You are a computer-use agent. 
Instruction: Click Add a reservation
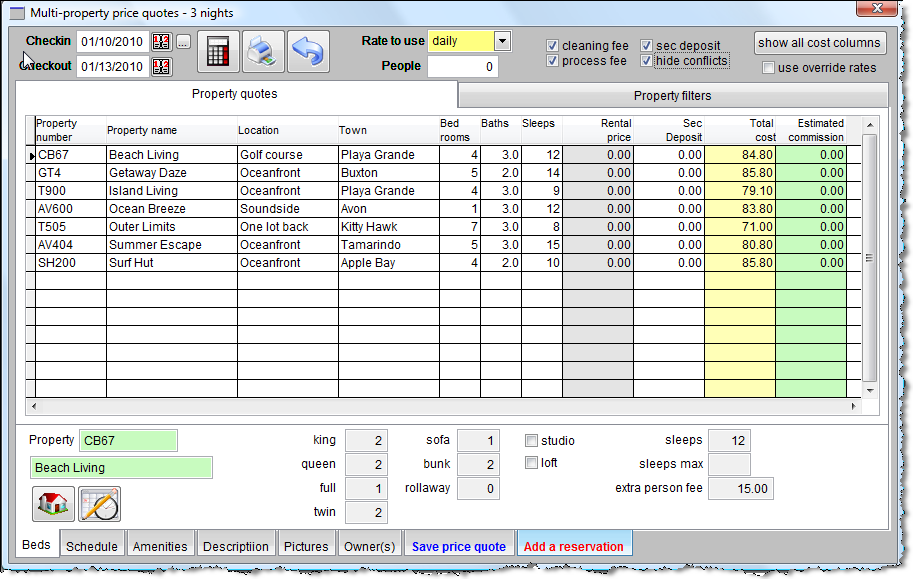point(574,546)
